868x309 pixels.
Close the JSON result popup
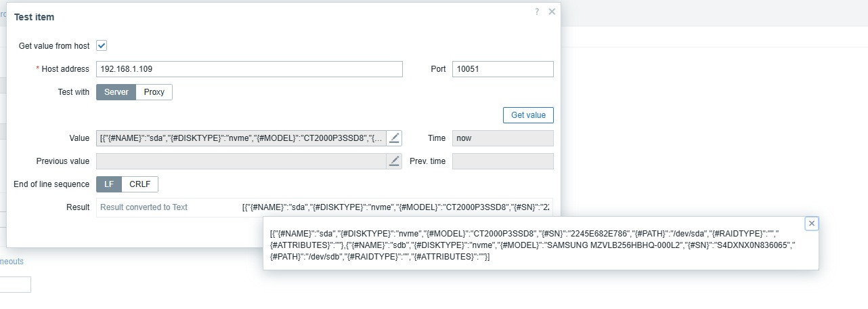812,224
